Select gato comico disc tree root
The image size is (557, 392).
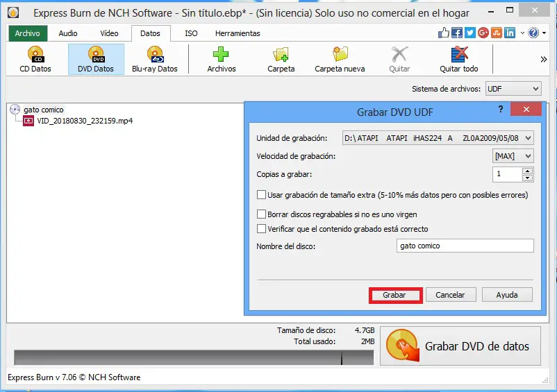point(44,110)
